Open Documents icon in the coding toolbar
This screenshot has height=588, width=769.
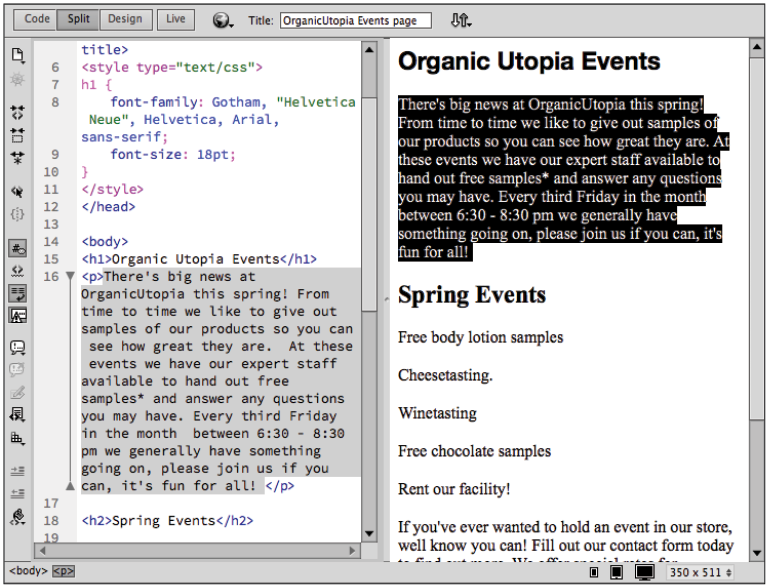17,55
